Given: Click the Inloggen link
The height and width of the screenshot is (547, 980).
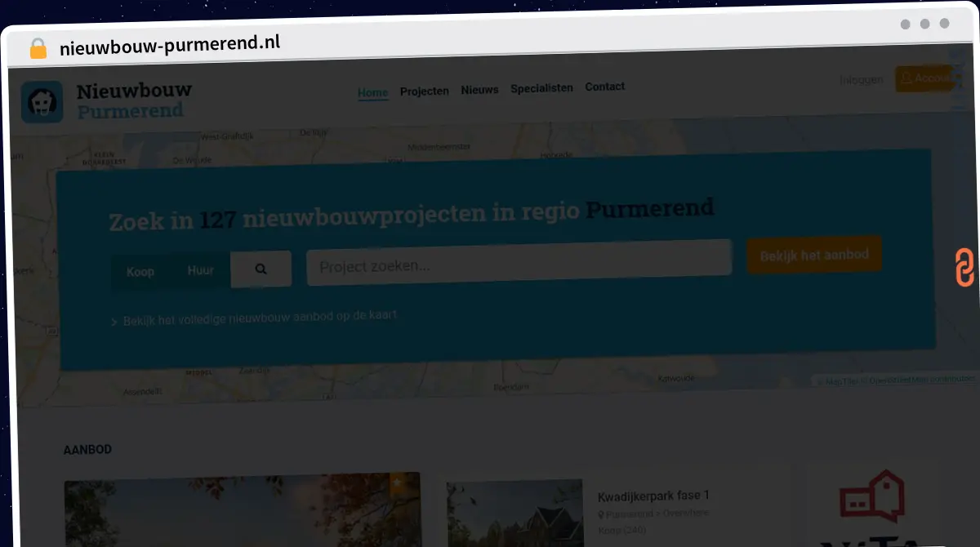Looking at the screenshot, I should pos(862,80).
